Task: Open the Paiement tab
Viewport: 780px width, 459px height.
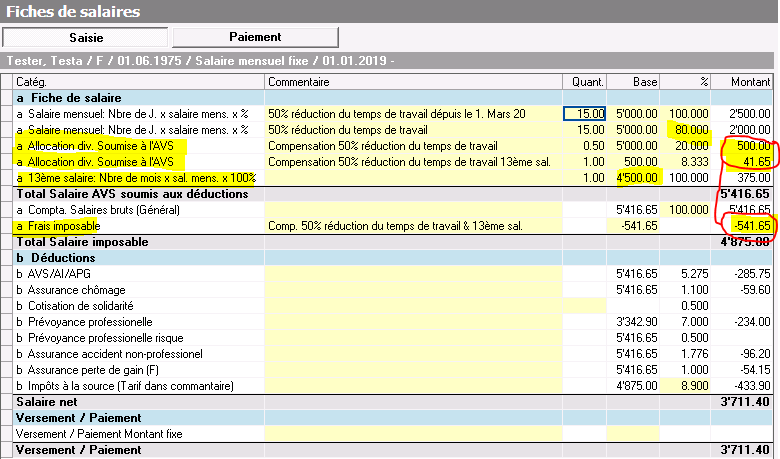Action: (255, 37)
